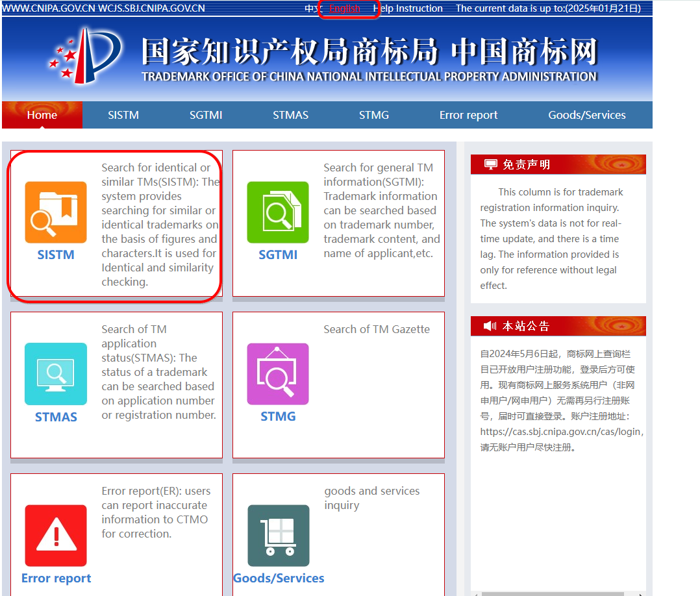Click the blue STMAS card label
The height and width of the screenshot is (596, 700).
[56, 417]
